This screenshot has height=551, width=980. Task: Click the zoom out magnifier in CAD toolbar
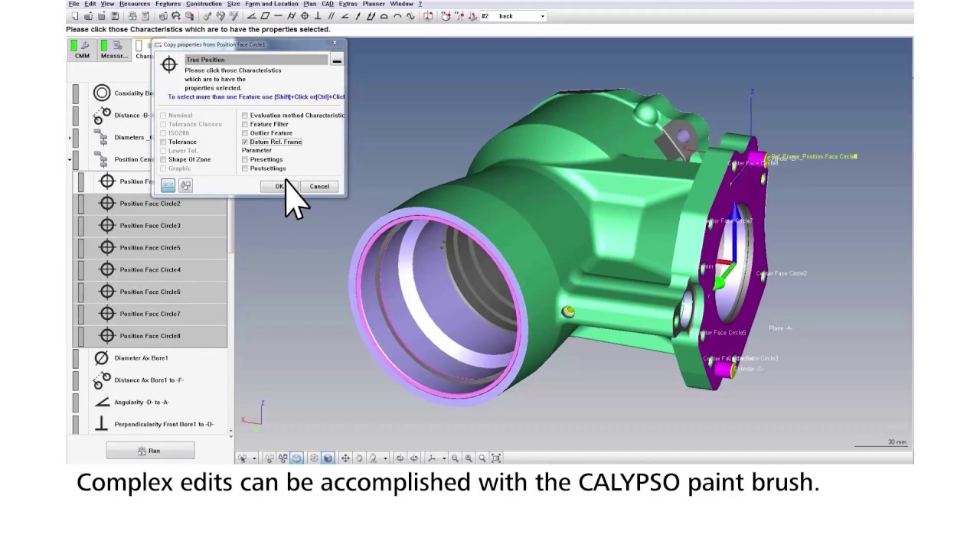pos(455,458)
